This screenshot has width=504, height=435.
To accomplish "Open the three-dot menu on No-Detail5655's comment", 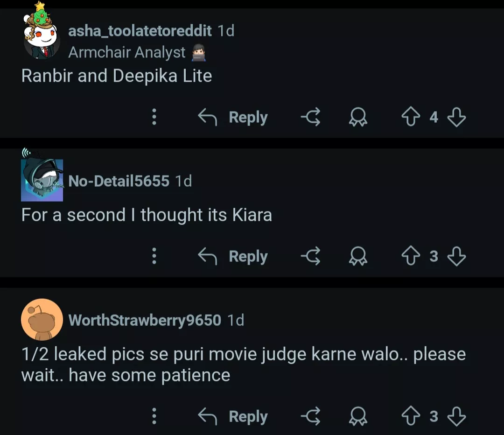I will pos(154,256).
